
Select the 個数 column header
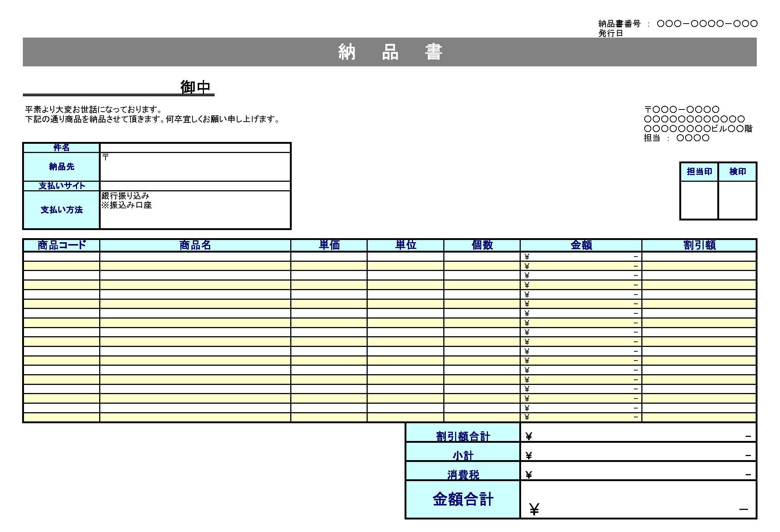click(482, 245)
